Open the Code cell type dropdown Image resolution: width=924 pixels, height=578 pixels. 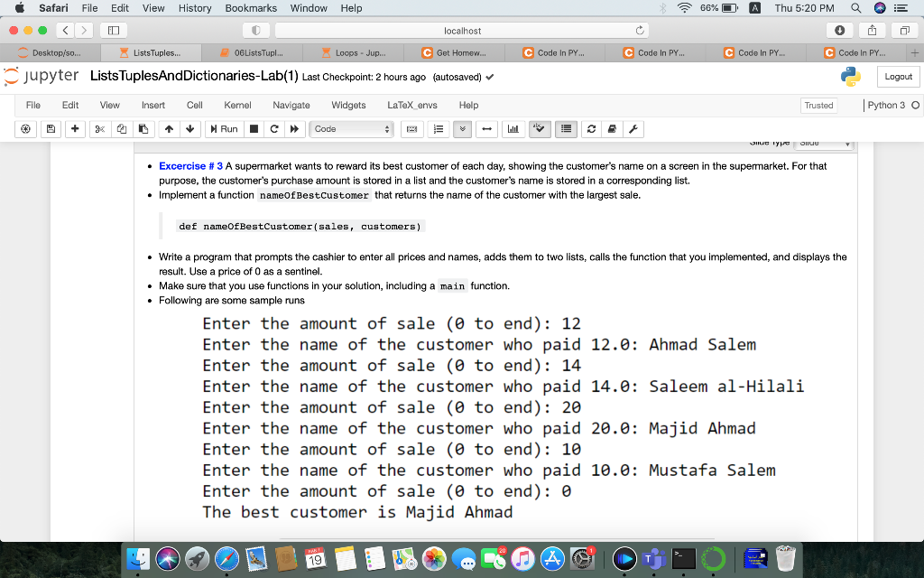coord(351,128)
